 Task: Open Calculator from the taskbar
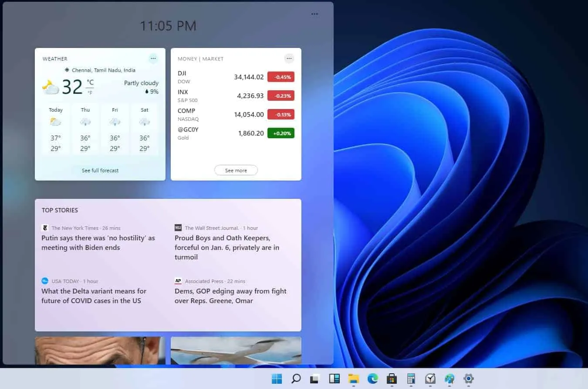pyautogui.click(x=410, y=379)
